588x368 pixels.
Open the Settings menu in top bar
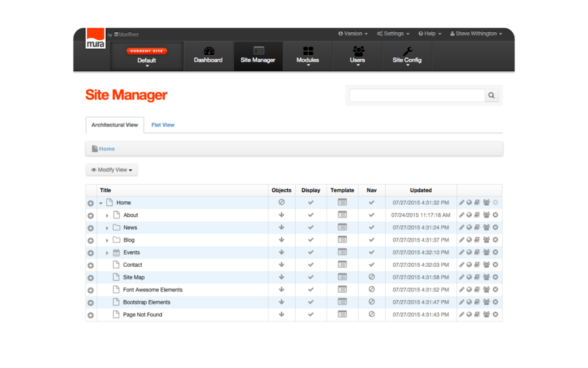click(393, 34)
